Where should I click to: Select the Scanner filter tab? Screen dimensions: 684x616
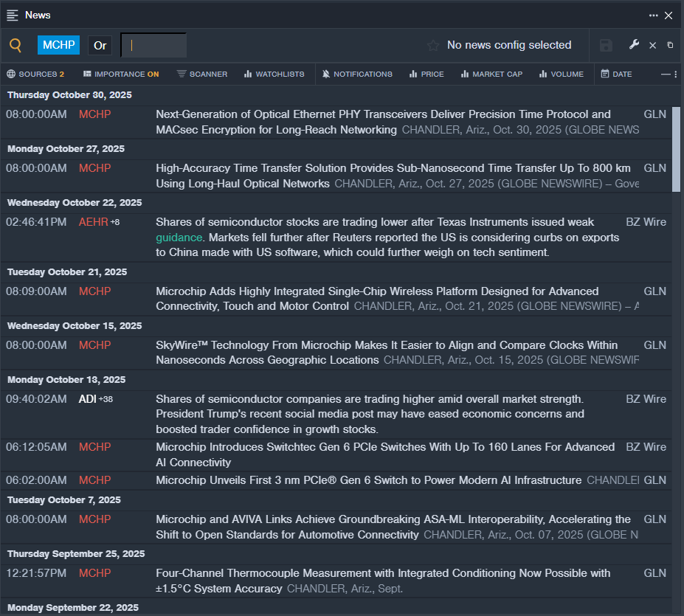(x=202, y=75)
